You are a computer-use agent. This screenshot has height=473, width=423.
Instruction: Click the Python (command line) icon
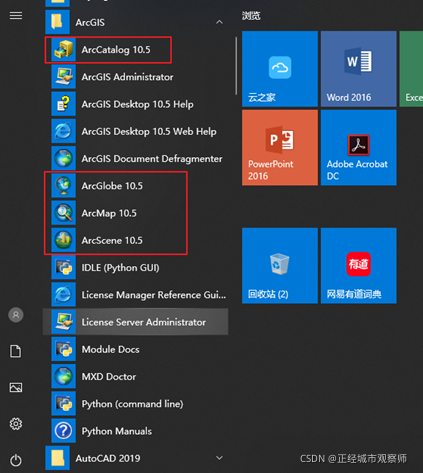(x=64, y=404)
